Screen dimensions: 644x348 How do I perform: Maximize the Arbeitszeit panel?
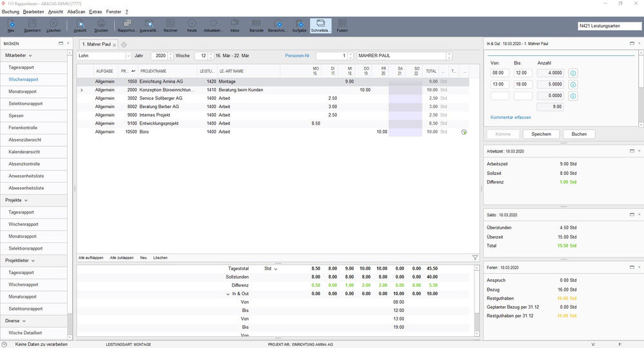[632, 151]
